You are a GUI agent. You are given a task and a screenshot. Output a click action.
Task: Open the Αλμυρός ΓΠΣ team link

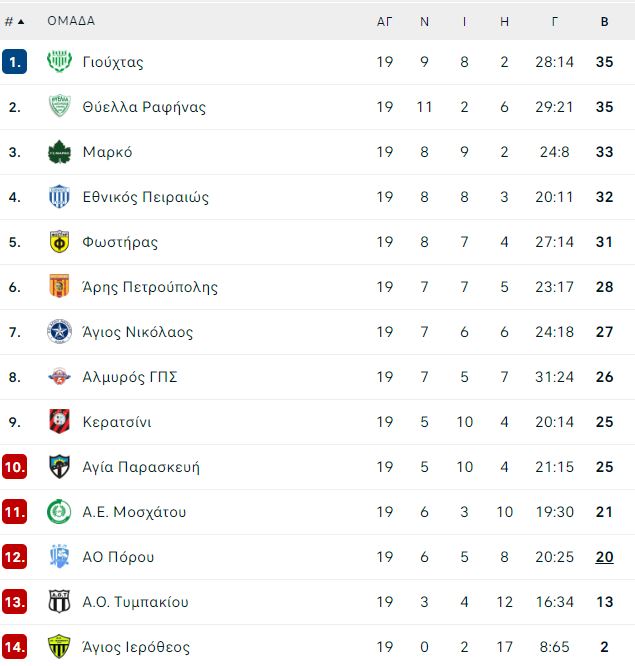pyautogui.click(x=130, y=377)
